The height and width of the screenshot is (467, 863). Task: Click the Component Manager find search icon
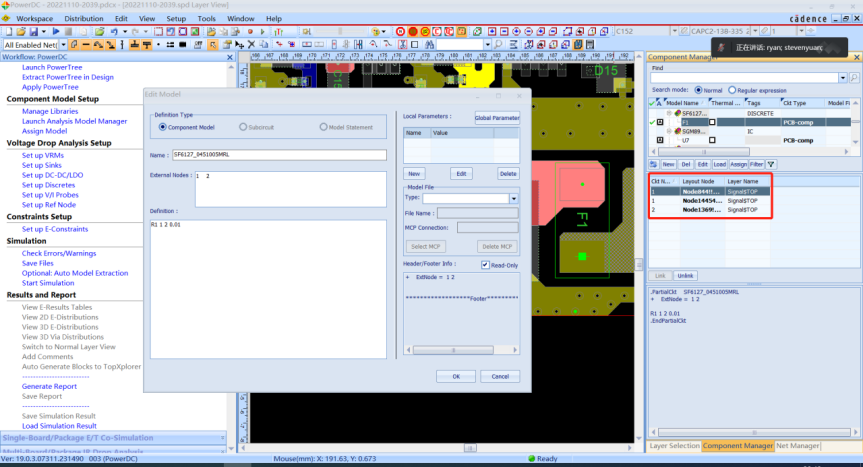(854, 78)
